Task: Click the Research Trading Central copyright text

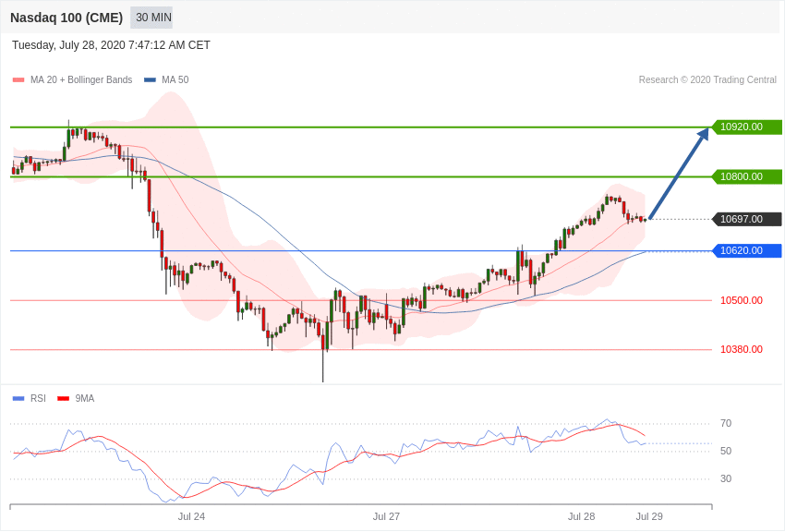Action: (707, 80)
